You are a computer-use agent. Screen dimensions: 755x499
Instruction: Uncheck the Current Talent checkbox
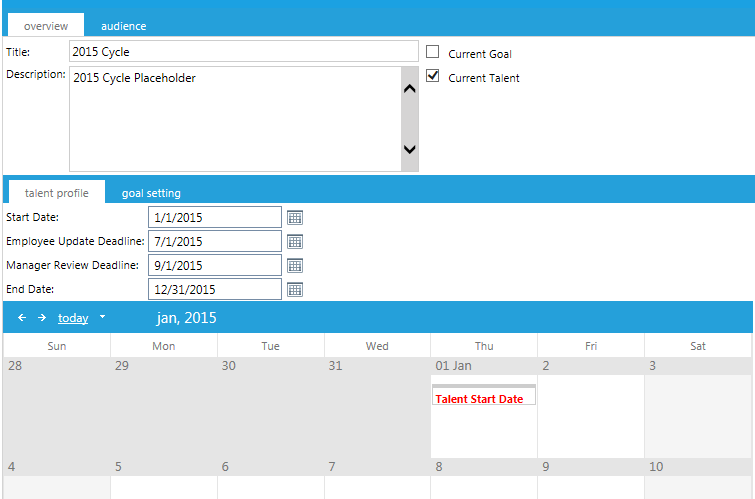[433, 76]
